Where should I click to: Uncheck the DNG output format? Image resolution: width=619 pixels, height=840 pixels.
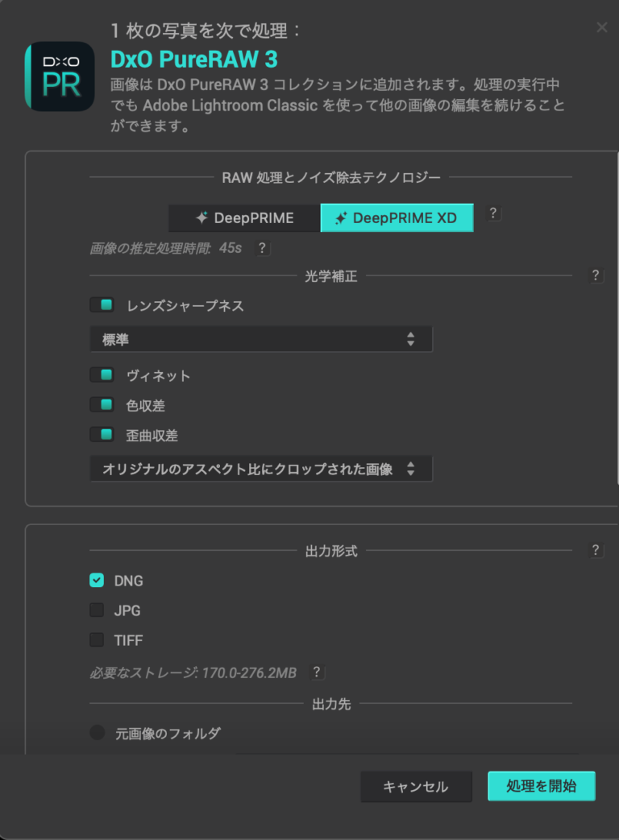[98, 580]
